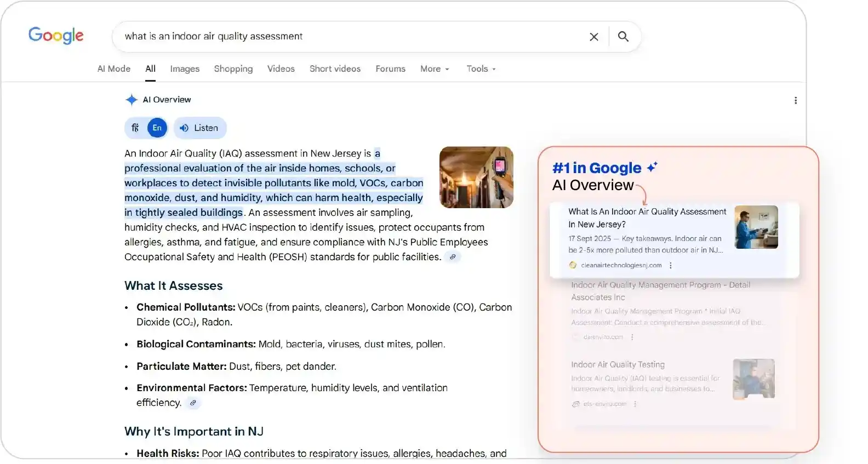Viewport: 868px width, 464px height.
Task: Open the Tools dropdown
Action: pyautogui.click(x=481, y=69)
